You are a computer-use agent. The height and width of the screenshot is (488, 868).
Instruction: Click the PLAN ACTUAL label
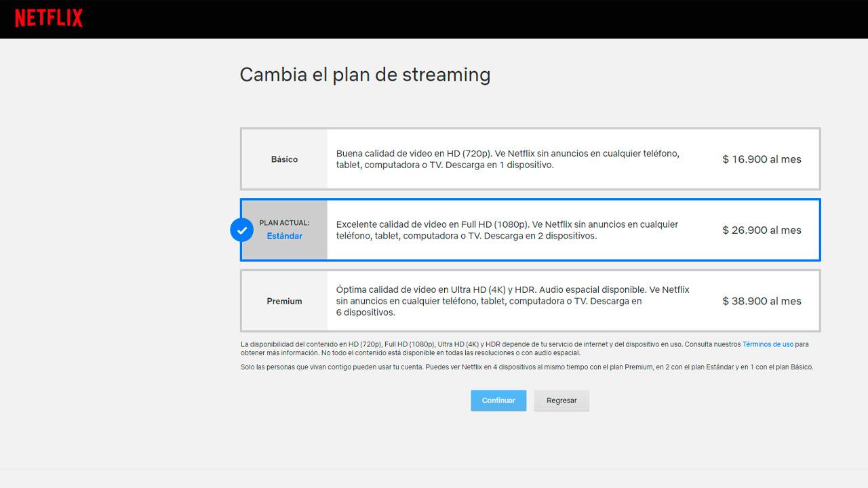point(284,222)
